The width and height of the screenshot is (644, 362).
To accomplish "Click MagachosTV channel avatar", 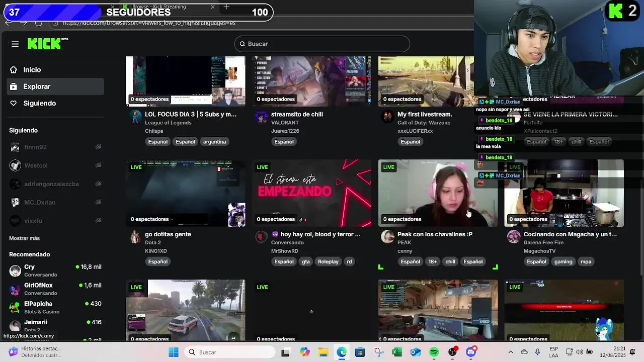I will click(x=514, y=237).
